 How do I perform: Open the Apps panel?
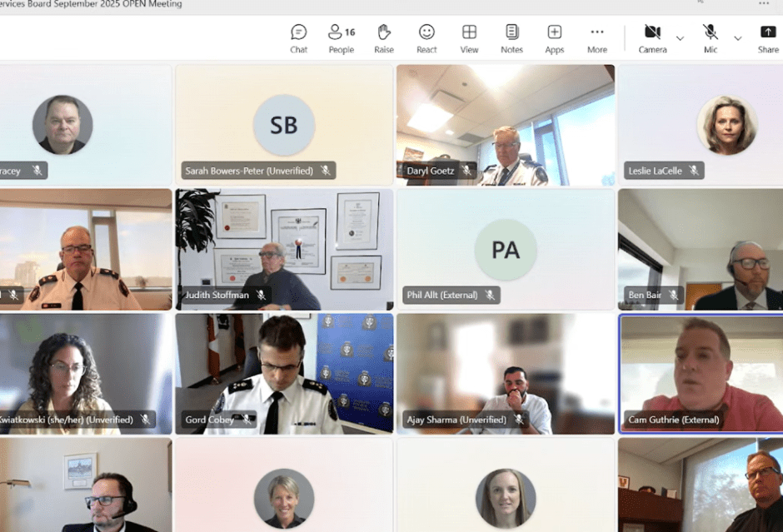[x=554, y=38]
